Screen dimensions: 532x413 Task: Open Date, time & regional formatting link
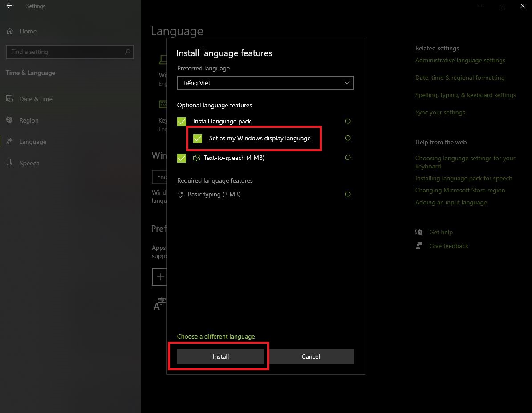460,78
